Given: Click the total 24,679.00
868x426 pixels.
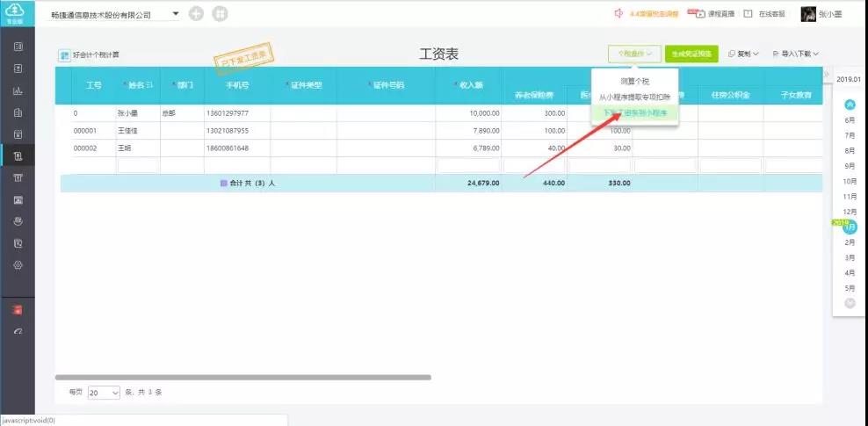Looking at the screenshot, I should (x=483, y=183).
